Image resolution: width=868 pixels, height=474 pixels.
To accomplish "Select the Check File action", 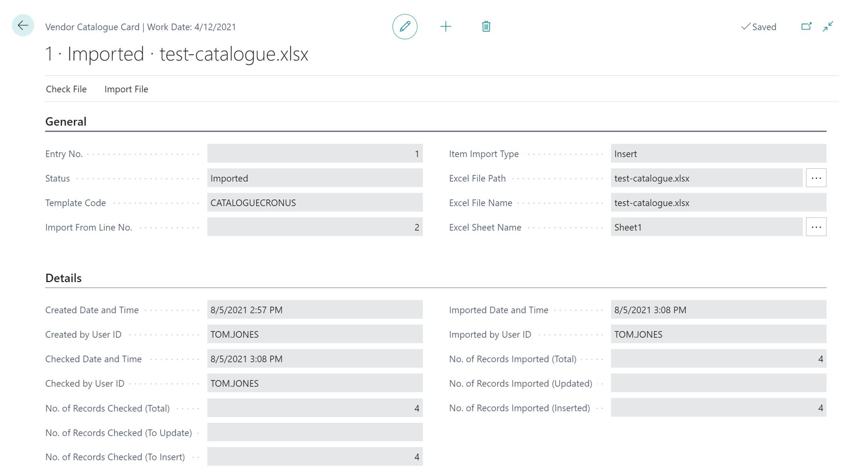I will [x=66, y=89].
